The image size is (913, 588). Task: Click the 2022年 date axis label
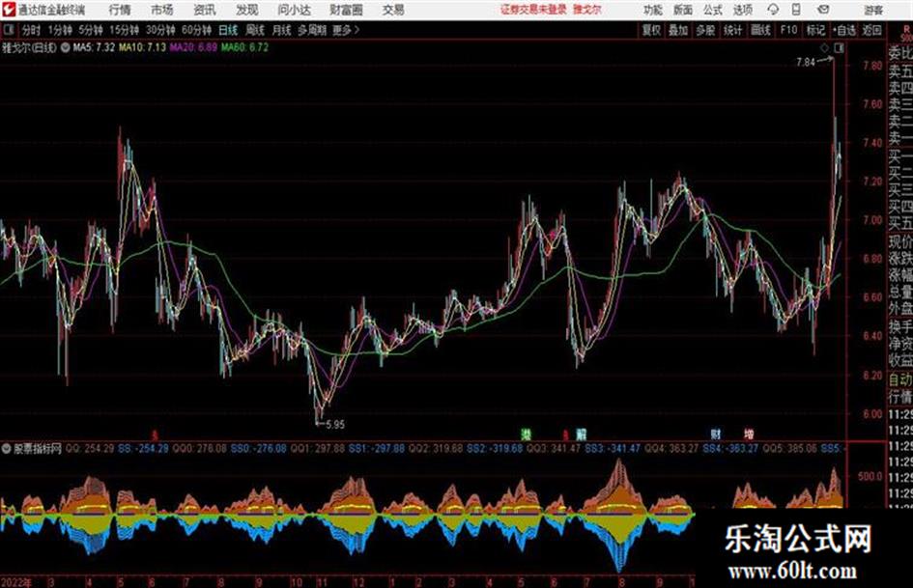point(16,582)
